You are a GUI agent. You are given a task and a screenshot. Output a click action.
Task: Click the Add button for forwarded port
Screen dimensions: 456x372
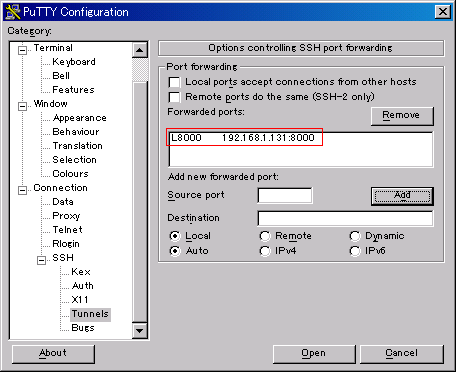[402, 196]
